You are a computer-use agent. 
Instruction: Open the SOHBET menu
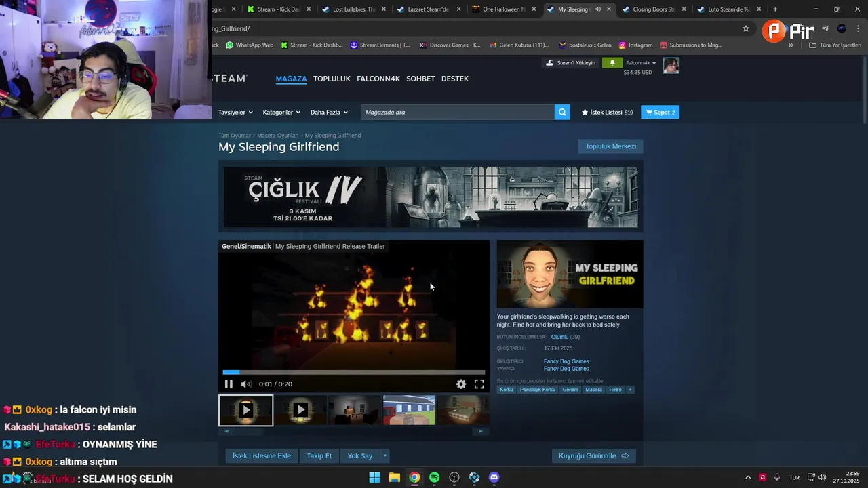point(420,79)
